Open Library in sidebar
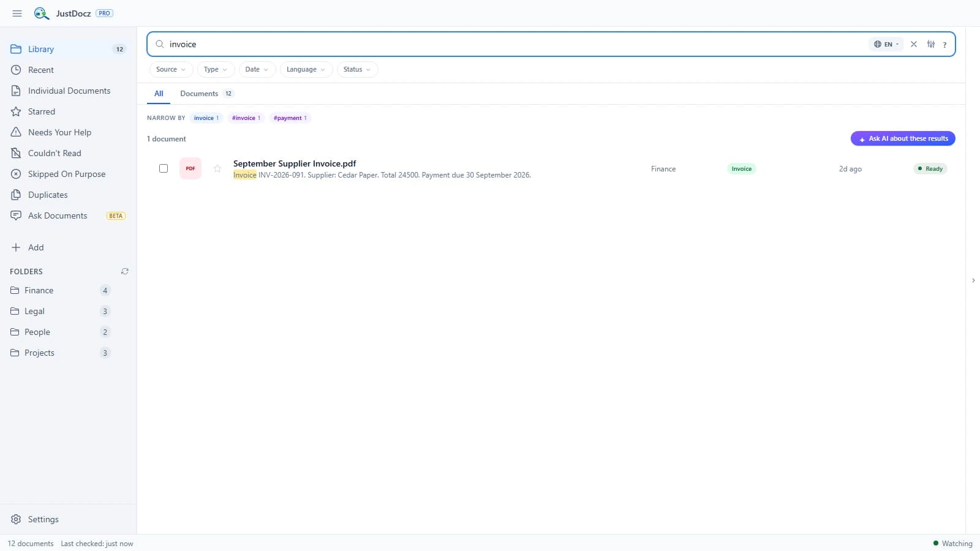This screenshot has width=980, height=551. tap(68, 49)
